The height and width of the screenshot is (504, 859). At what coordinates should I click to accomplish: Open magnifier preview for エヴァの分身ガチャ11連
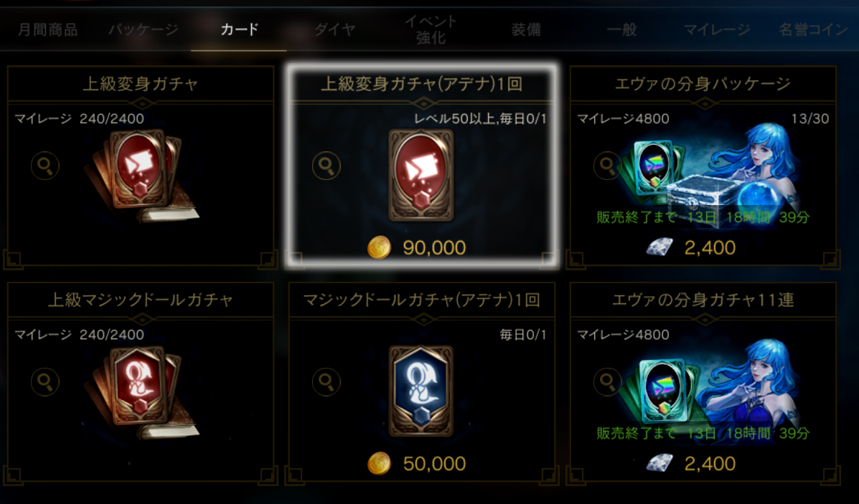click(x=608, y=381)
